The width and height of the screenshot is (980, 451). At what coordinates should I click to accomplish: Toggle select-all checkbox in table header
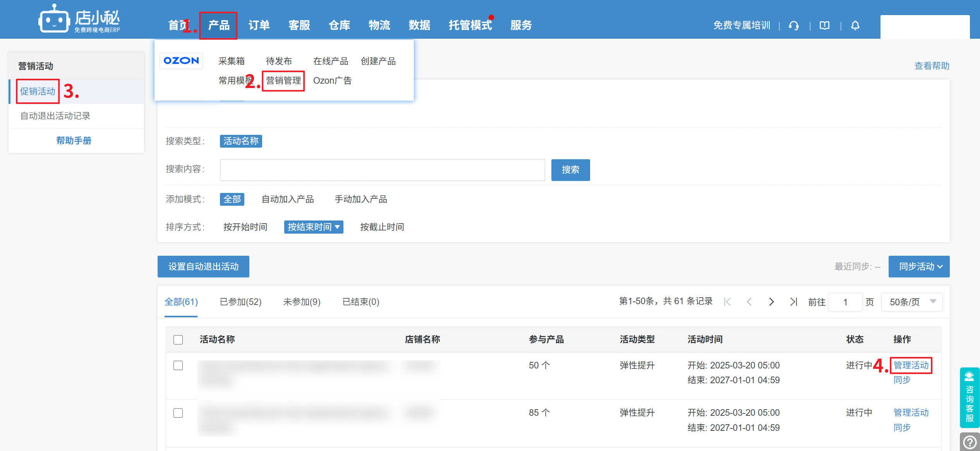[178, 340]
